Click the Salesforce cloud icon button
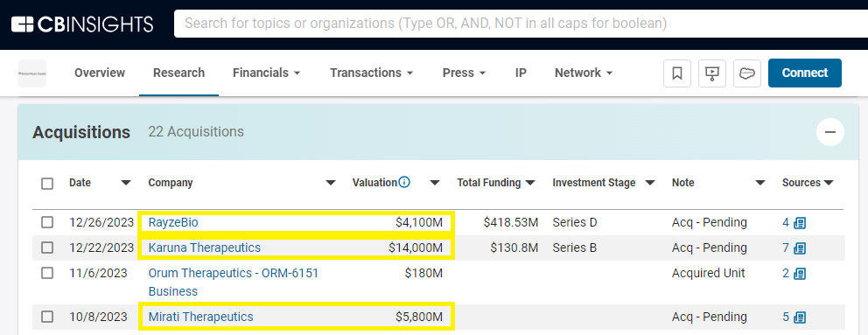This screenshot has width=868, height=335. [x=747, y=73]
